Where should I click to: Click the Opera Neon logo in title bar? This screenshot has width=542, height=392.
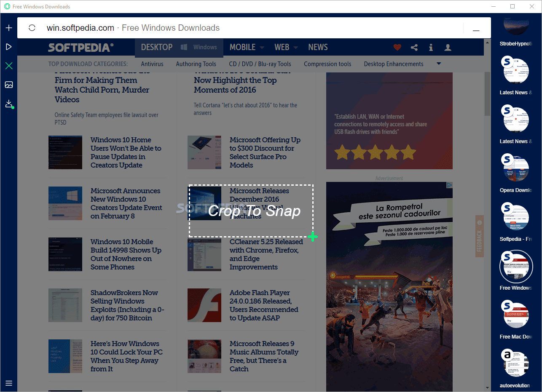coord(7,6)
